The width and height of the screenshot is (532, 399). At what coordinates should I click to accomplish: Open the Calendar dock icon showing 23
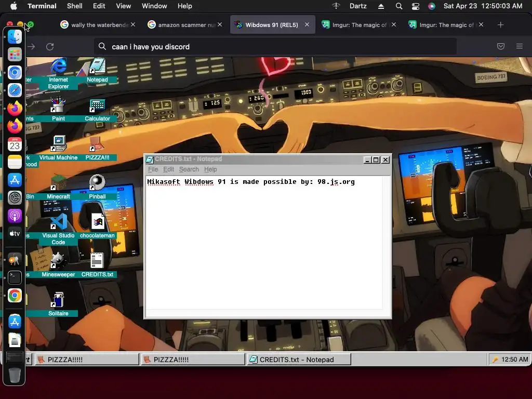tap(15, 144)
